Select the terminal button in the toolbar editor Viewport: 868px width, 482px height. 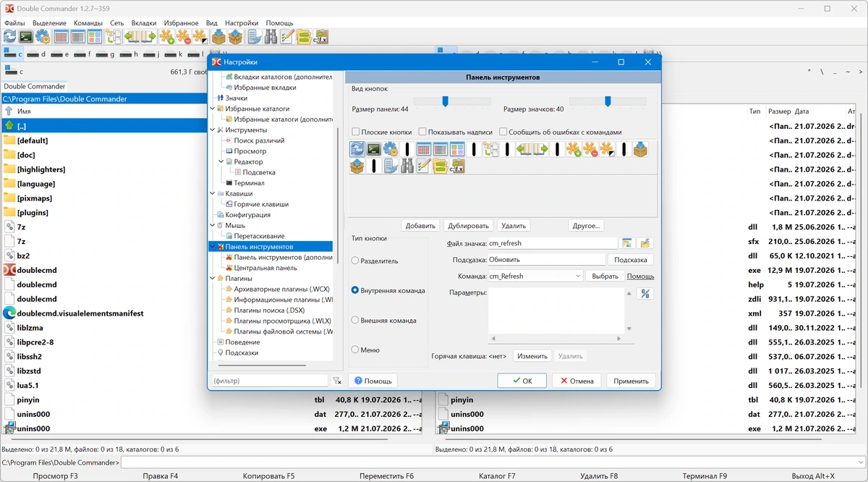[x=373, y=149]
